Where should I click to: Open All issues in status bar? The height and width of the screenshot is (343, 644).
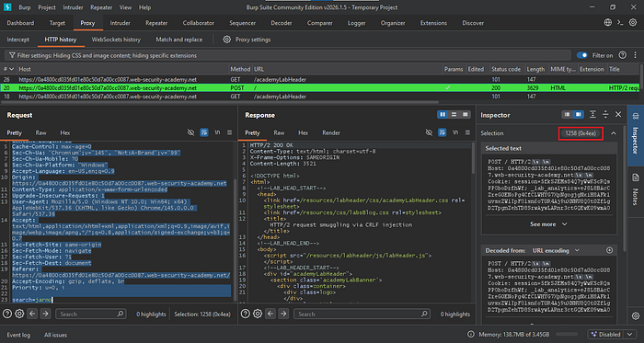tap(55, 335)
